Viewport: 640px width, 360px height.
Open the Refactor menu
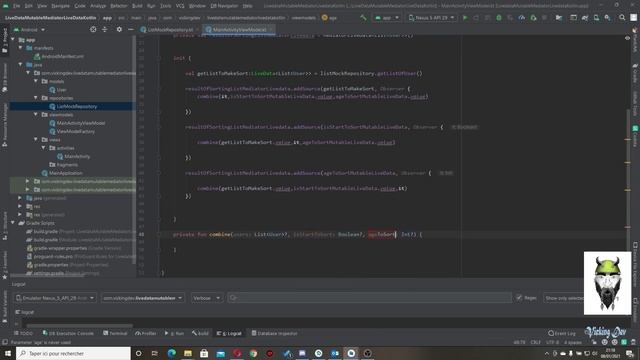pos(119,6)
